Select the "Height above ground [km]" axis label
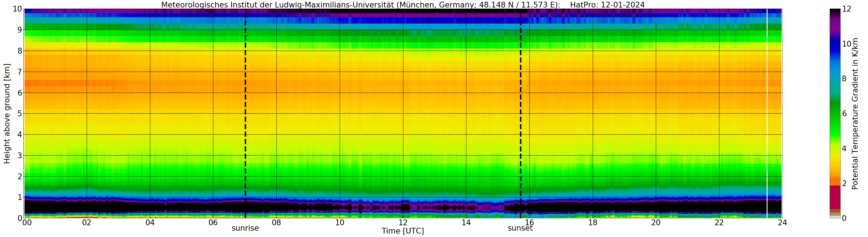 (7, 114)
